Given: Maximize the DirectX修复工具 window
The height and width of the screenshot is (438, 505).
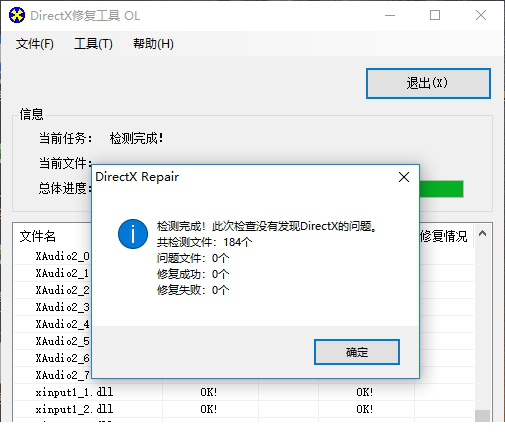Looking at the screenshot, I should [x=435, y=15].
